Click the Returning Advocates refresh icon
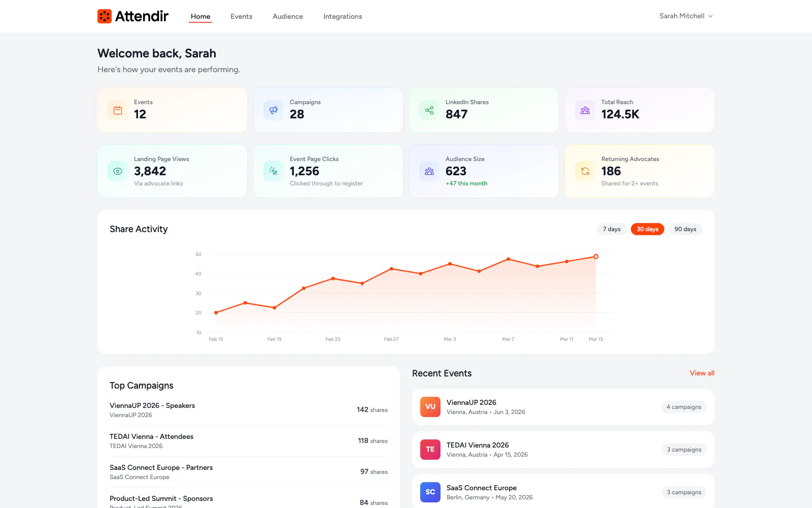 click(x=585, y=171)
